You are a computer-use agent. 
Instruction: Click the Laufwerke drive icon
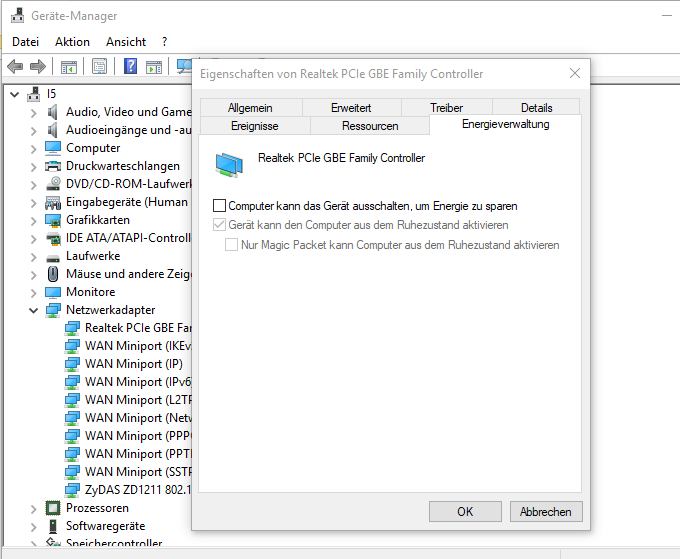(53, 258)
